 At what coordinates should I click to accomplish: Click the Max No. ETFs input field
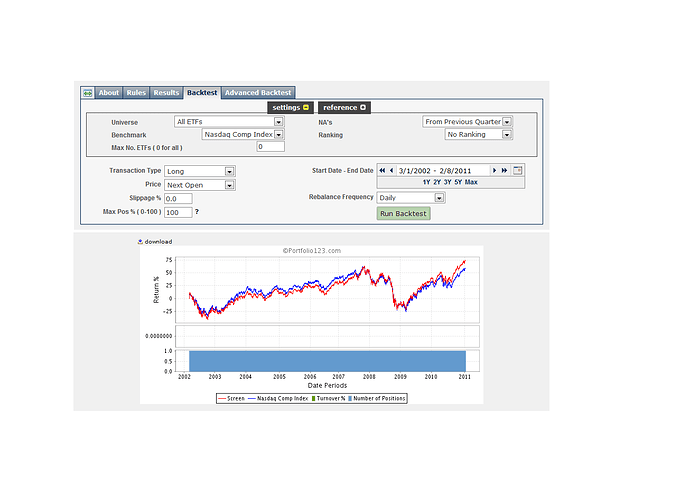coord(270,147)
